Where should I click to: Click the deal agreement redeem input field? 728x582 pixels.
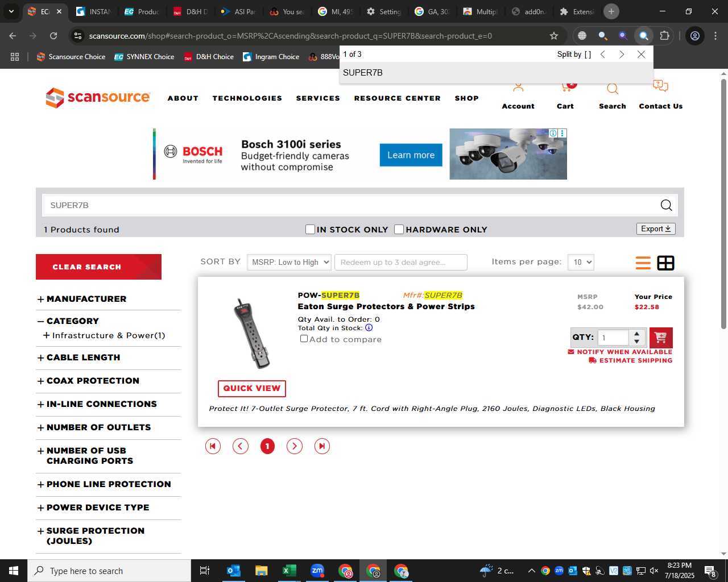point(401,262)
